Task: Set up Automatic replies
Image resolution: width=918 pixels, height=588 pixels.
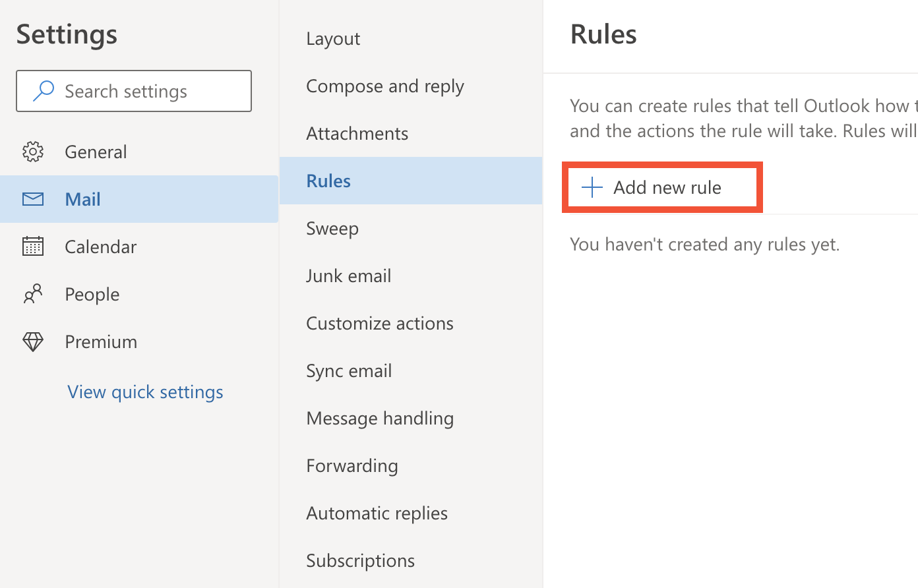Action: [377, 512]
